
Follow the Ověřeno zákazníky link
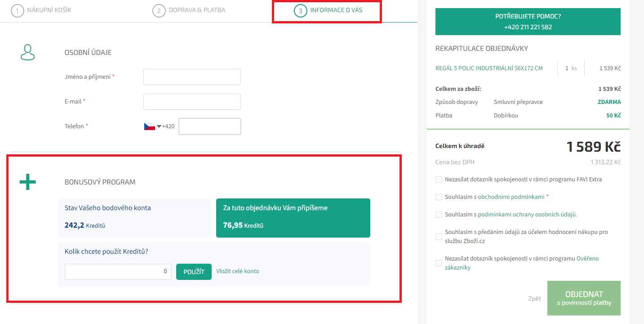[x=522, y=263]
